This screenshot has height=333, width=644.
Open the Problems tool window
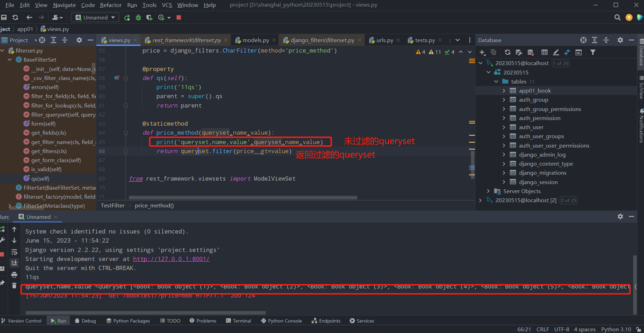(x=203, y=321)
